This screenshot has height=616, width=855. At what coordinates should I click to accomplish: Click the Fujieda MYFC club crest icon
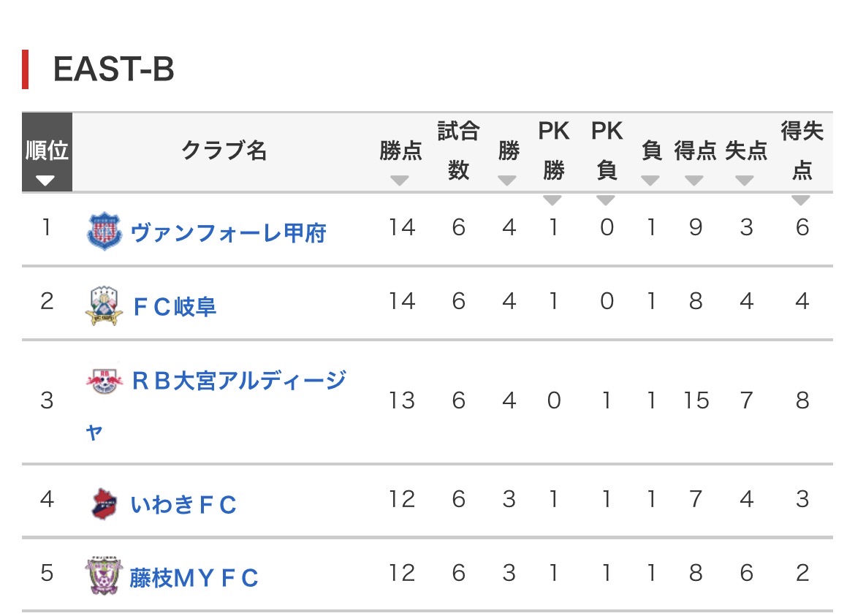(x=104, y=577)
